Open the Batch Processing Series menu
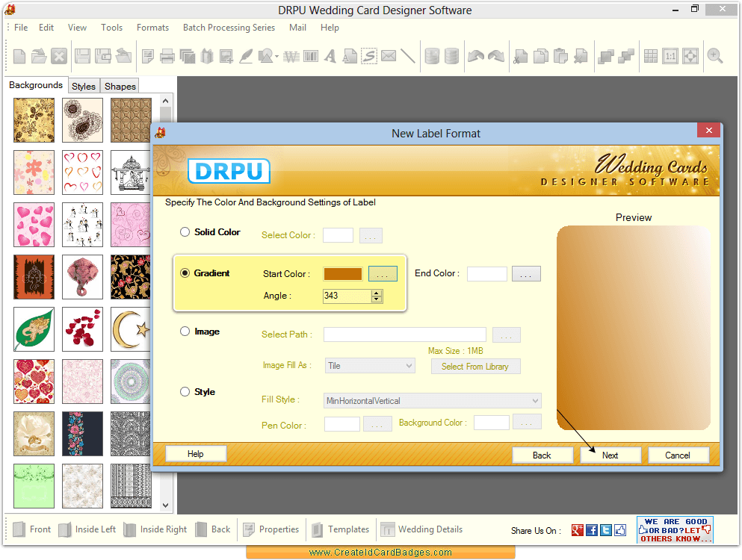This screenshot has width=742, height=560. [x=229, y=28]
